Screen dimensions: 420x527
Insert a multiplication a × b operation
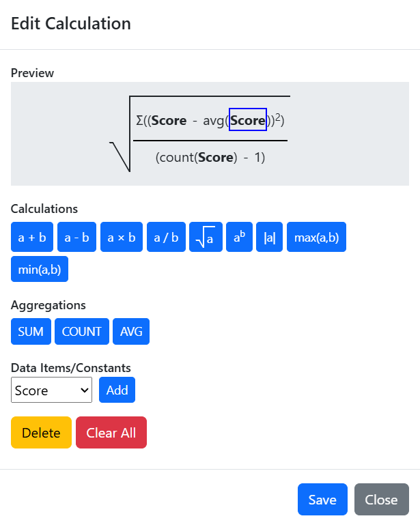(x=122, y=237)
